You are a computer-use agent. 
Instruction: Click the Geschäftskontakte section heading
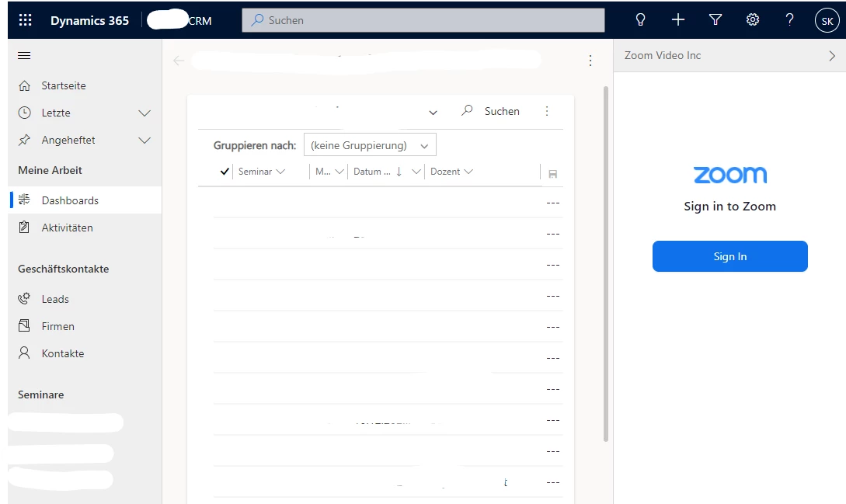pyautogui.click(x=63, y=269)
